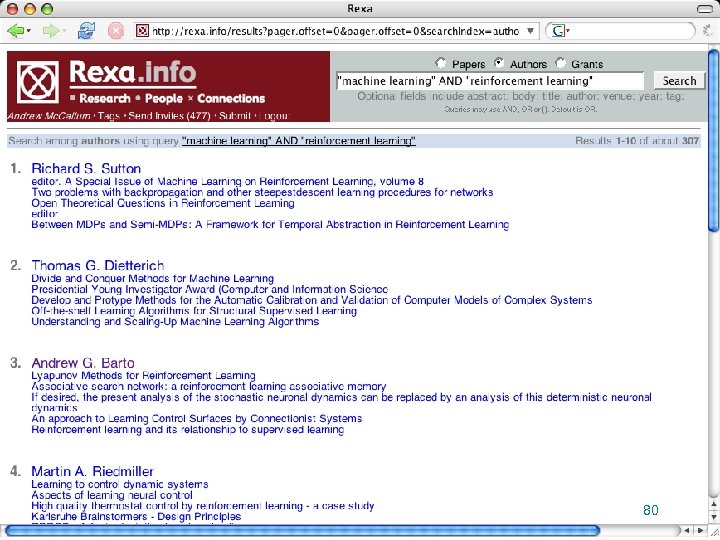Click the Forward arrow button
This screenshot has width=720, height=540.
tap(51, 31)
